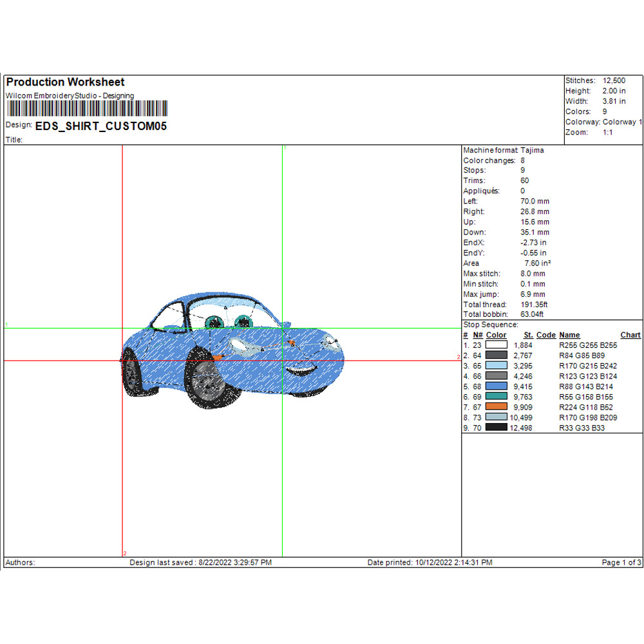Select the black swatch for thread 70
Screen dimensions: 644x644
[x=497, y=427]
